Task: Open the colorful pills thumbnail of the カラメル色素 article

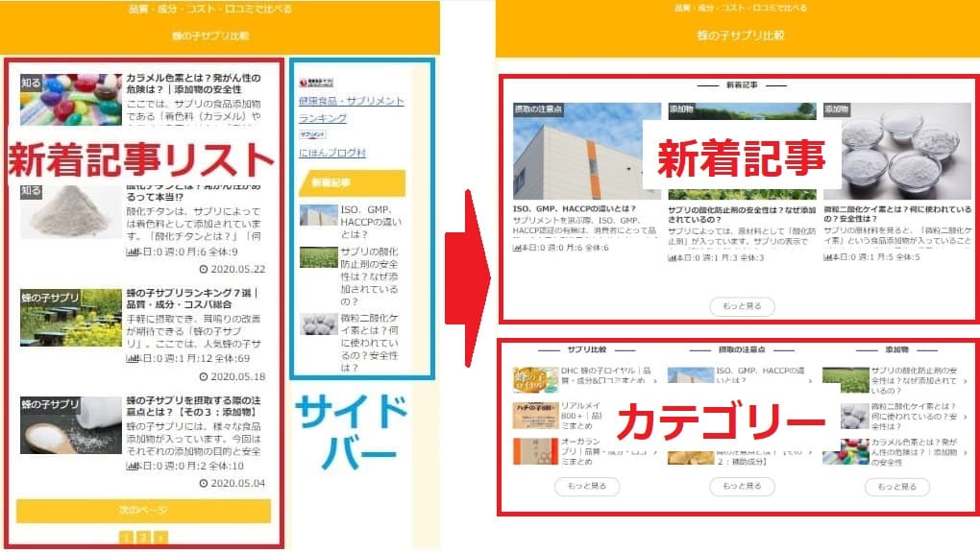Action: pyautogui.click(x=71, y=100)
